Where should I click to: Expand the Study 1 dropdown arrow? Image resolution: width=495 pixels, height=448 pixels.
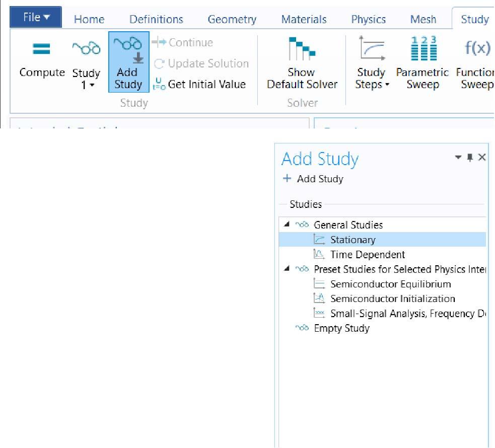92,85
